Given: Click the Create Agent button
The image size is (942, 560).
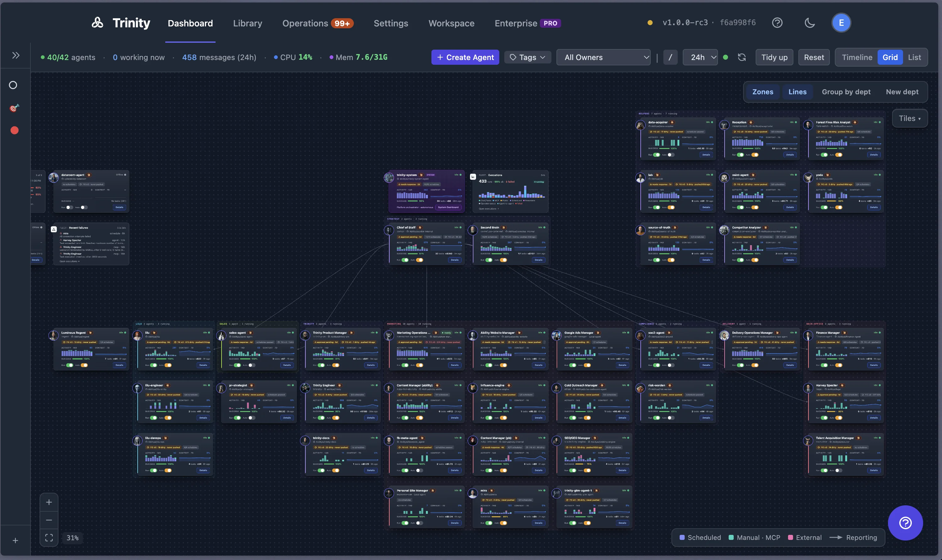Looking at the screenshot, I should [465, 58].
